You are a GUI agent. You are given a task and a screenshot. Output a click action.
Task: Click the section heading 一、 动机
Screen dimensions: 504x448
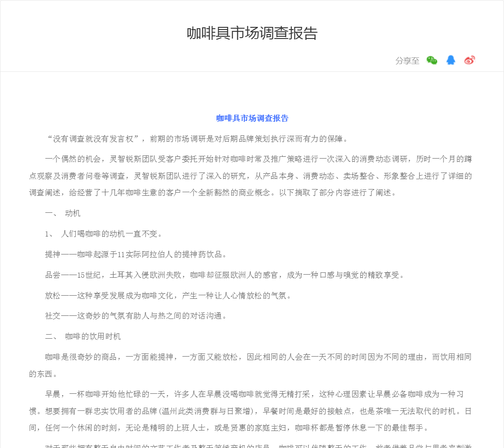(63, 213)
